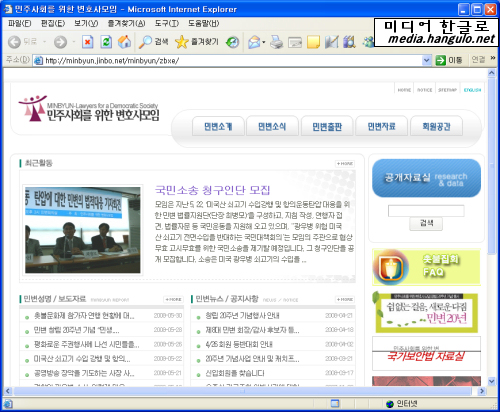Open the Mail icon dropdown arrow
This screenshot has height=412, width=500.
click(x=264, y=42)
